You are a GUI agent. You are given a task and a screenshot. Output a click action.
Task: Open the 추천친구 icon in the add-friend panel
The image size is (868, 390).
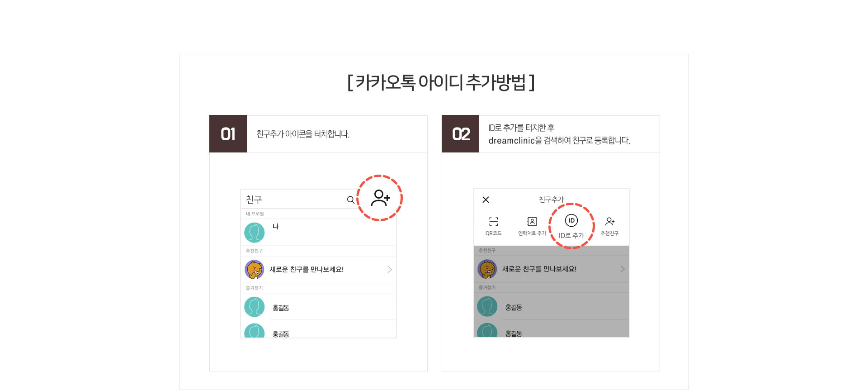tap(610, 221)
